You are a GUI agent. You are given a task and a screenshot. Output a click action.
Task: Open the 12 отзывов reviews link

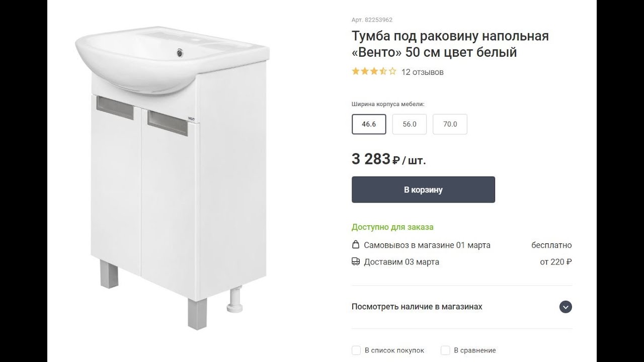click(x=422, y=72)
